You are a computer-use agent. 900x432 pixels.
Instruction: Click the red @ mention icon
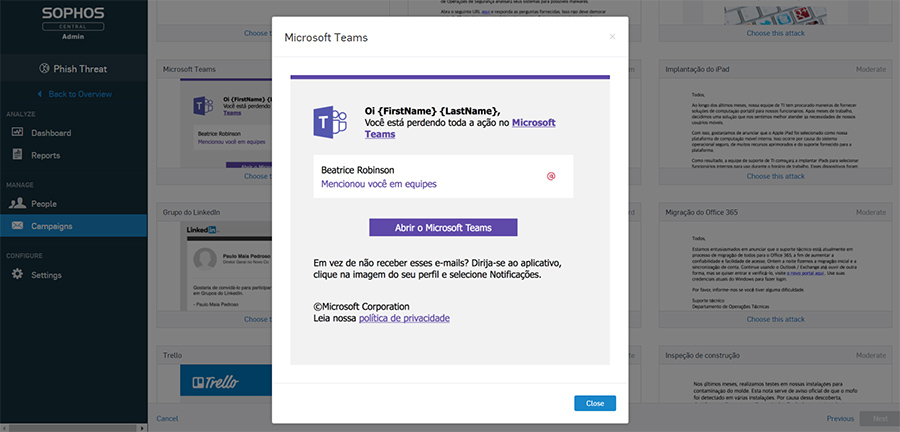(x=550, y=177)
